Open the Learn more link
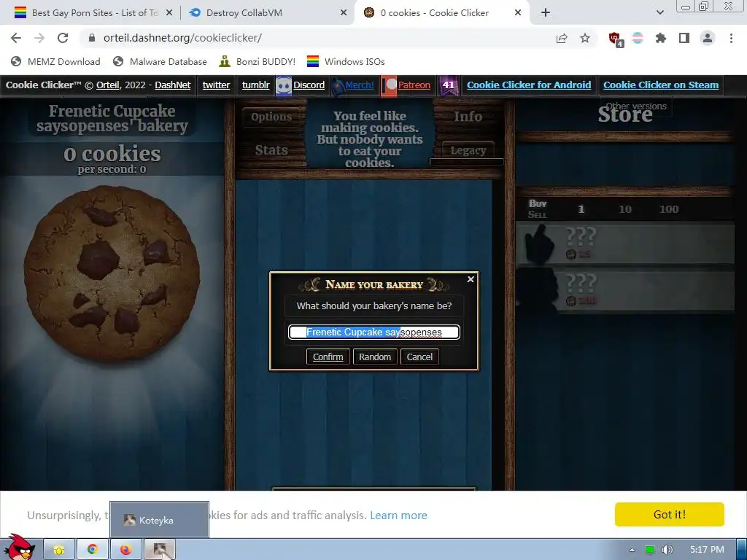The height and width of the screenshot is (560, 747). [x=398, y=516]
